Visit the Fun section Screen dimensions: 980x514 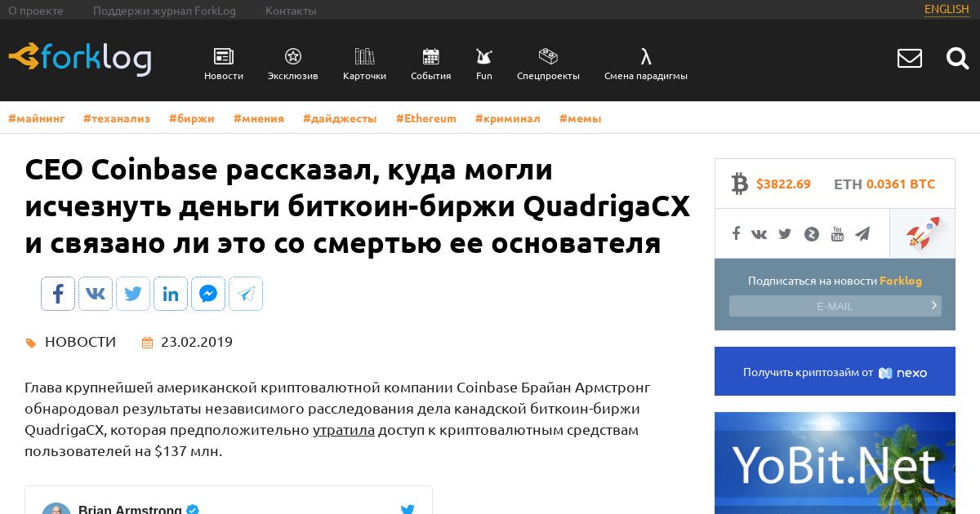point(484,64)
